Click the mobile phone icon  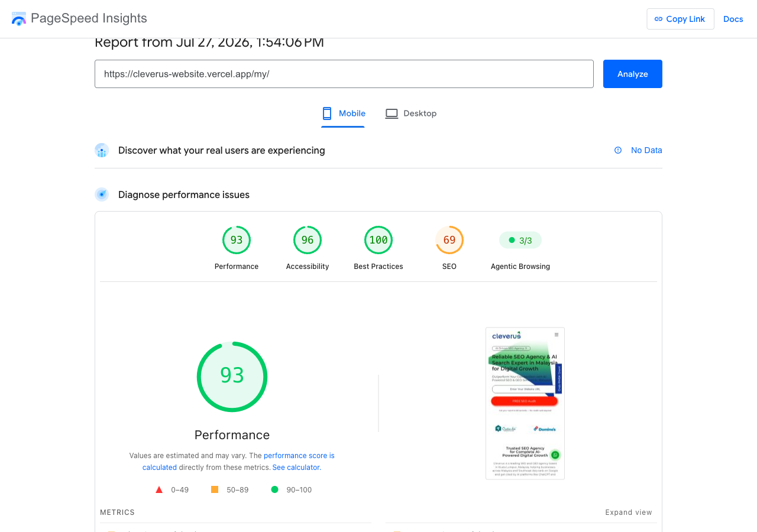pos(327,113)
